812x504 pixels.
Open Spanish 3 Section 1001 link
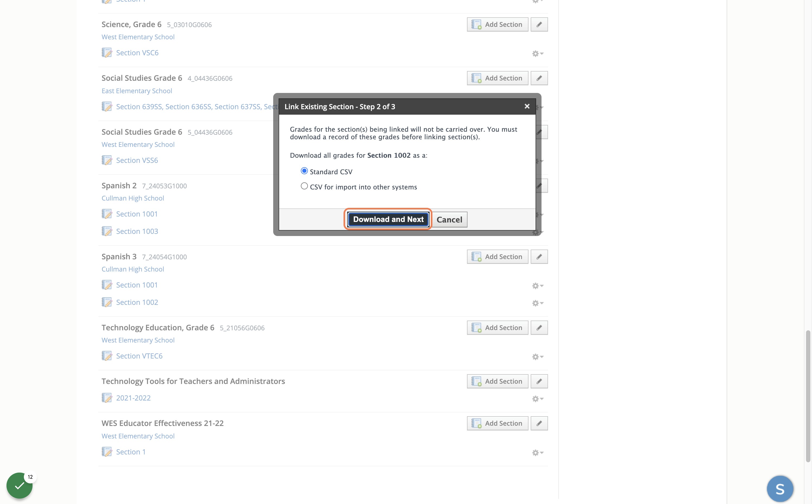click(137, 285)
